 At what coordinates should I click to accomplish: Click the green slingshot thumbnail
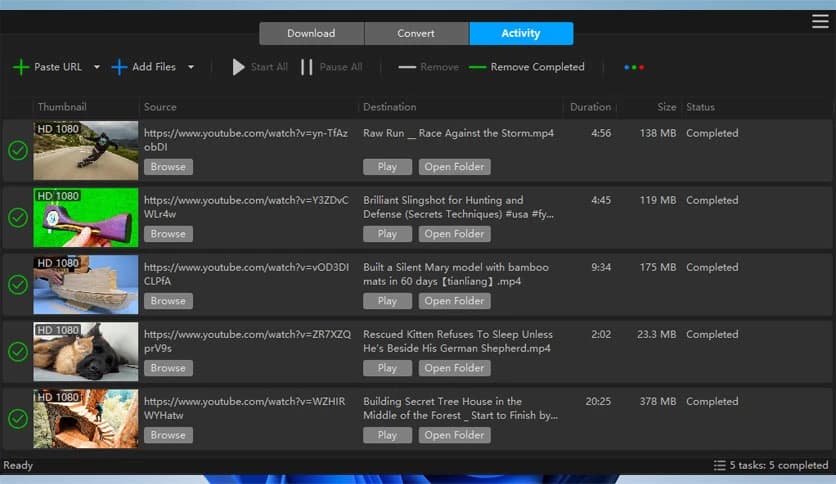86,217
